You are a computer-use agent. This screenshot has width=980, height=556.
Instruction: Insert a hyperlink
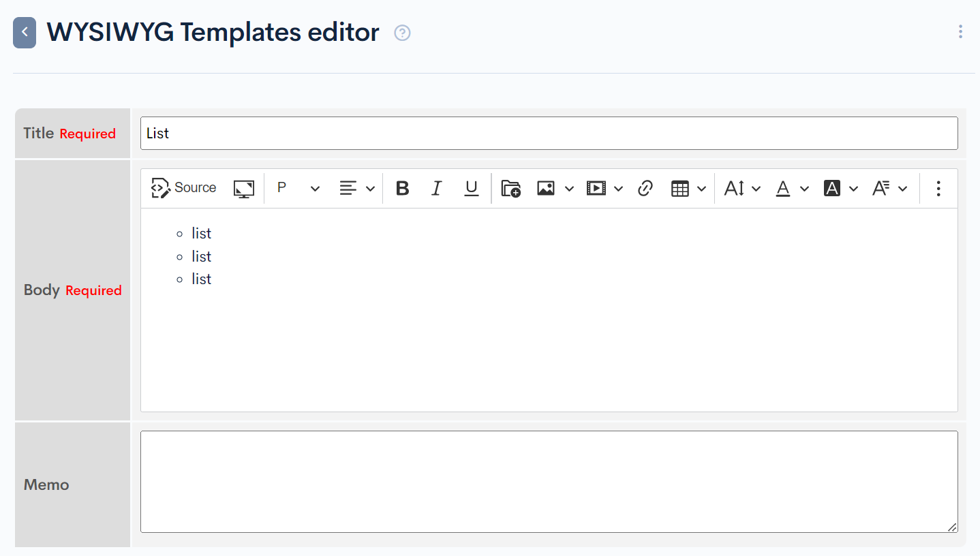tap(645, 188)
